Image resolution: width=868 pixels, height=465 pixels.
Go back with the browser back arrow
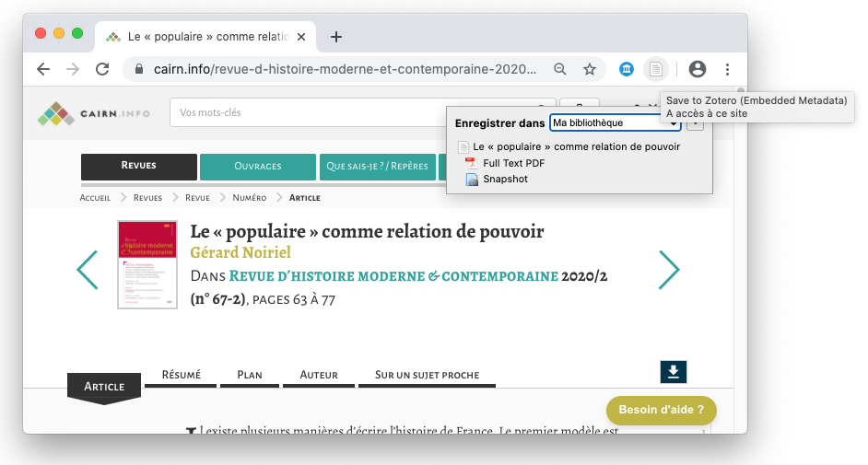43,69
